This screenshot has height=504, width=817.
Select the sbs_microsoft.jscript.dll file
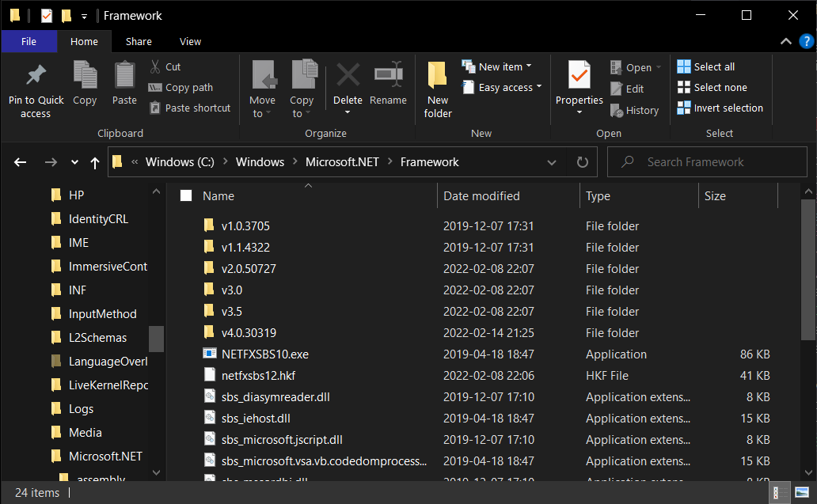click(282, 439)
